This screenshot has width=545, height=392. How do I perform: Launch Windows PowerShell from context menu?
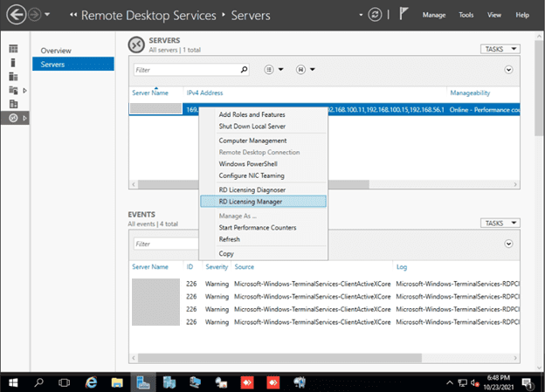pyautogui.click(x=264, y=163)
